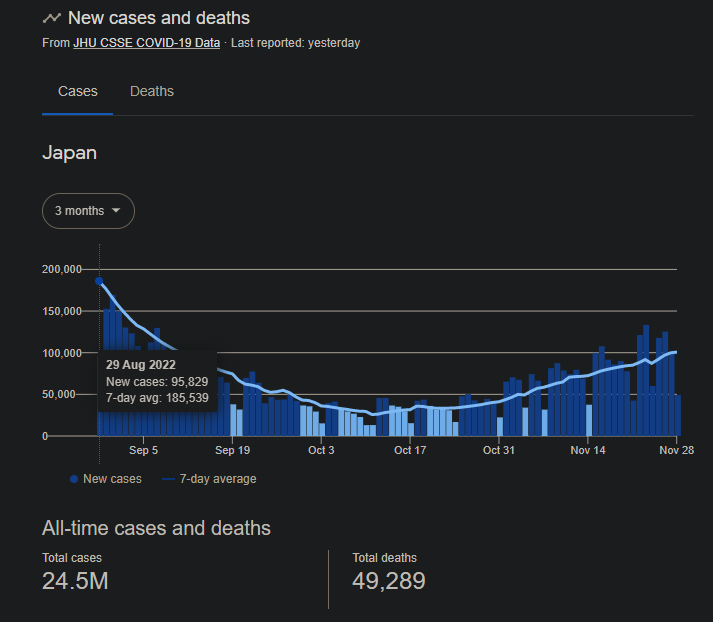This screenshot has width=713, height=622.
Task: Click the Total deaths 49,289 figure
Action: pyautogui.click(x=389, y=581)
